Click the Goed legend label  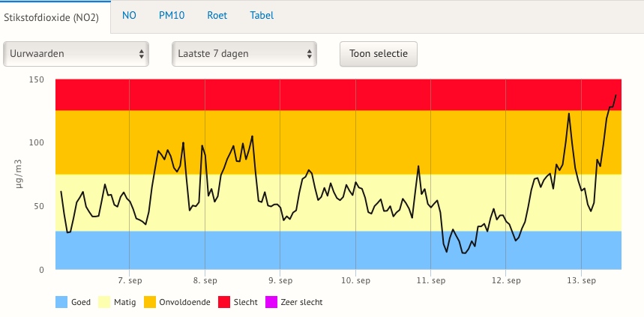coord(80,302)
